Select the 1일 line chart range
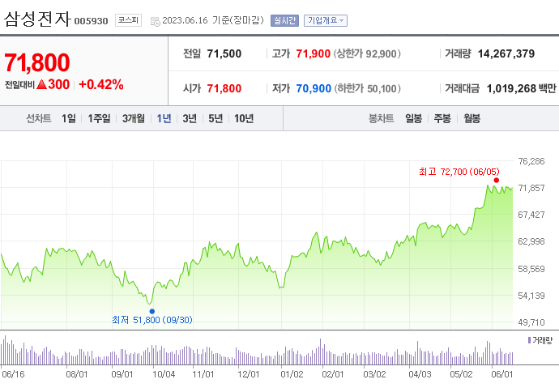 click(69, 118)
